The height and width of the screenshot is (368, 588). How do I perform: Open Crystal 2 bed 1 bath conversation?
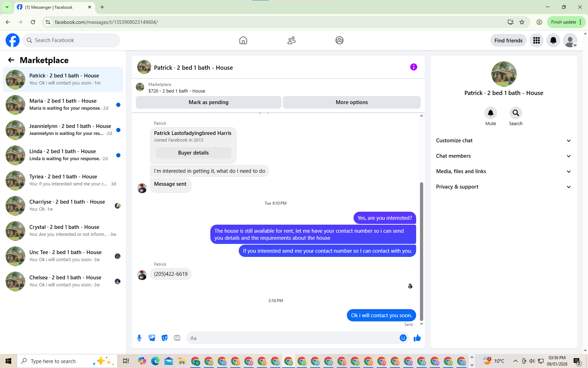pyautogui.click(x=63, y=231)
